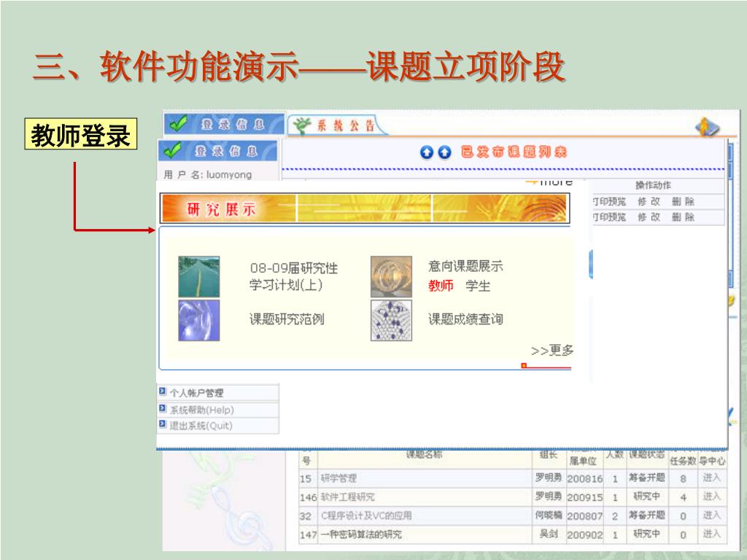Screen dimensions: 747x560
Task: Click group leader 何晓楠 in the table
Action: tap(549, 516)
